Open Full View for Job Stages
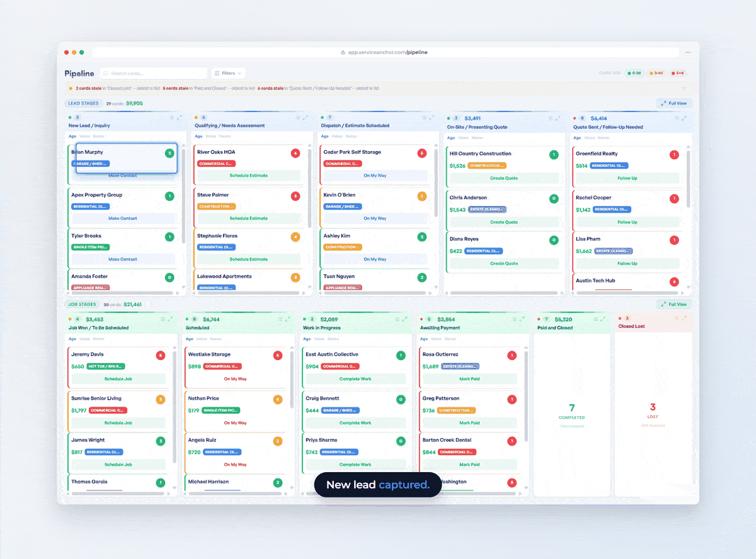This screenshot has height=559, width=756. pyautogui.click(x=674, y=304)
